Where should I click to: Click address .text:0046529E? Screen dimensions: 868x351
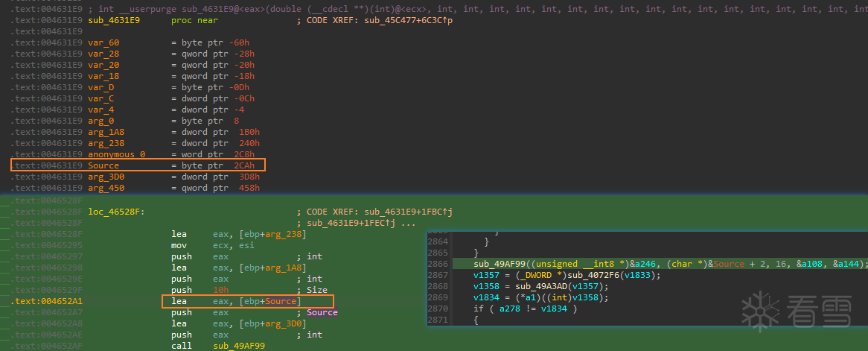pyautogui.click(x=46, y=279)
